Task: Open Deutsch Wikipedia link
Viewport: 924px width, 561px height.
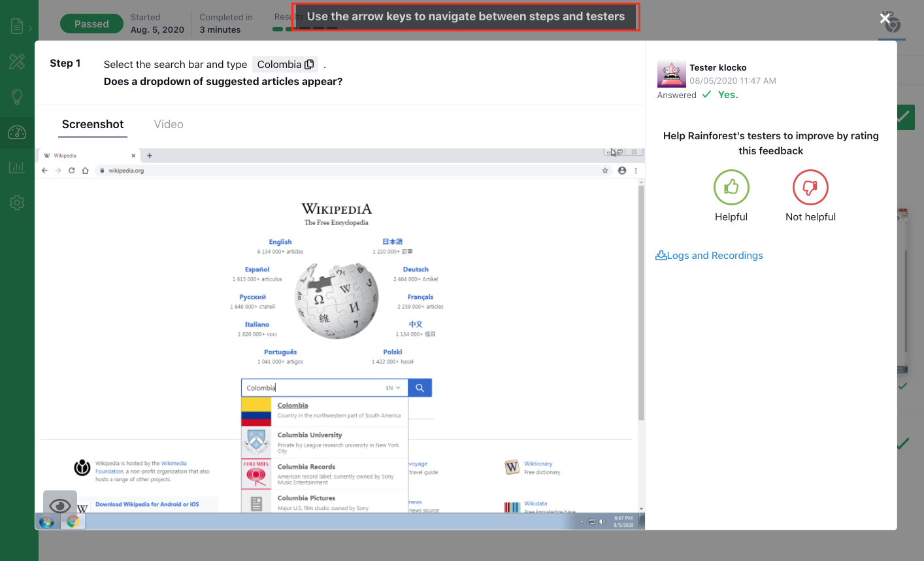Action: [416, 269]
